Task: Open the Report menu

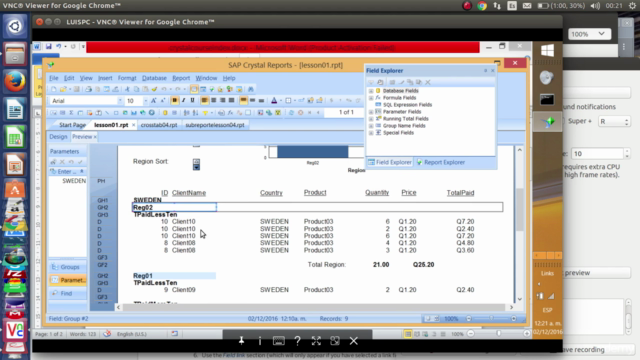Action: (x=181, y=78)
